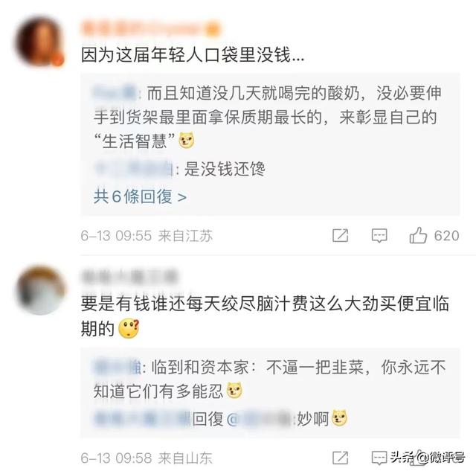The image size is (476, 474).
Task: Share the 6-13 09:55 comment
Action: 341,236
